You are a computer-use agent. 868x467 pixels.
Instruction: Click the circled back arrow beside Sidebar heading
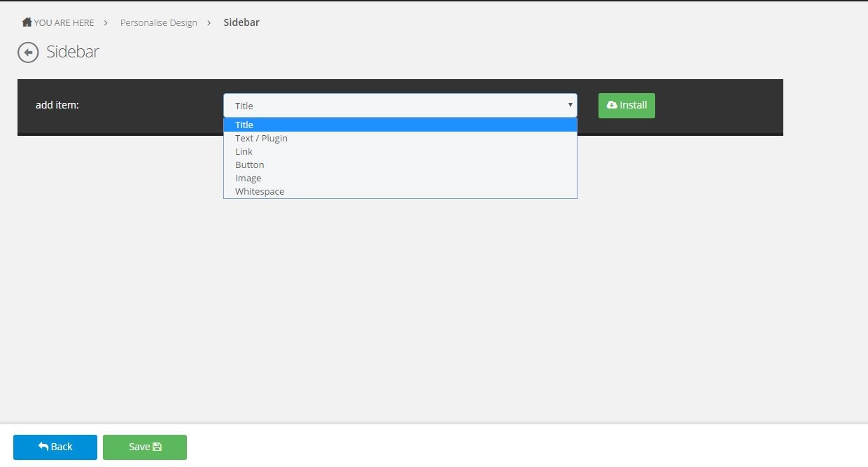[28, 53]
